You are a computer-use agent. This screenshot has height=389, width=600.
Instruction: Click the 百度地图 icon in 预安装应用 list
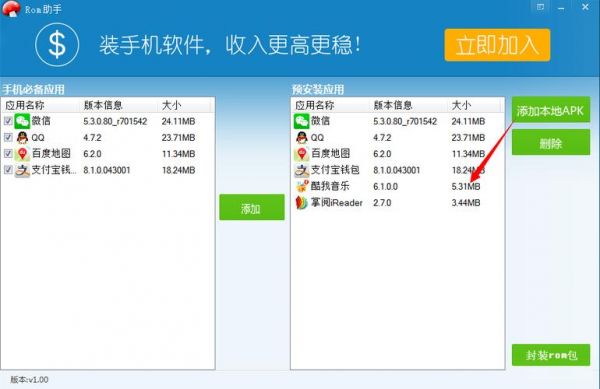click(x=302, y=154)
